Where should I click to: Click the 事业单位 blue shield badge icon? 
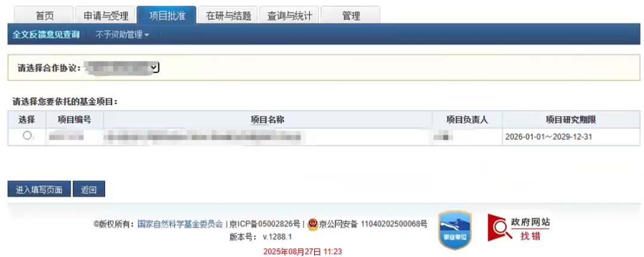coord(454,230)
